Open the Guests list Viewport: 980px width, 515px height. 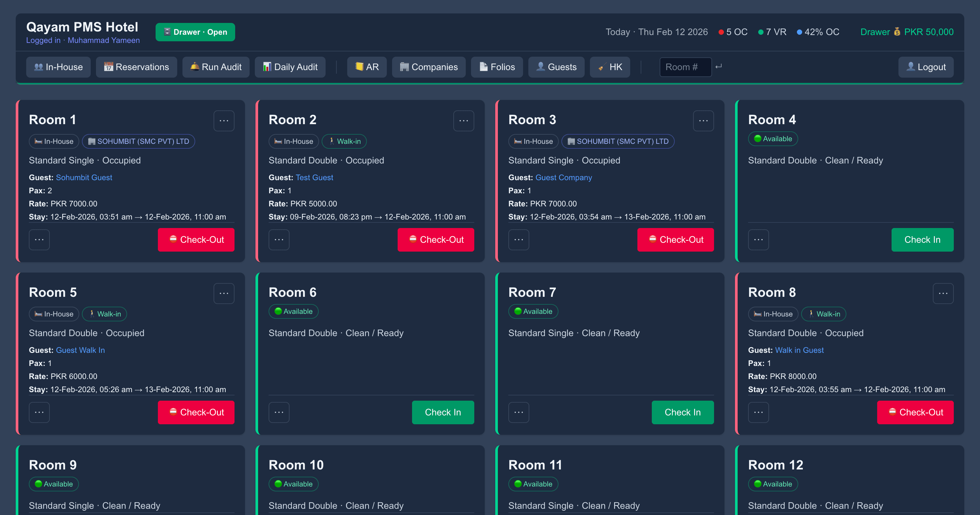click(556, 67)
